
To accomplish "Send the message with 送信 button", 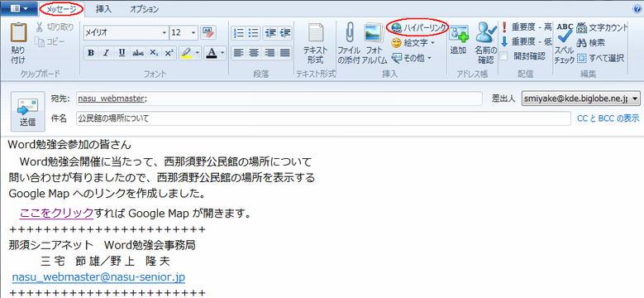I will [x=27, y=112].
